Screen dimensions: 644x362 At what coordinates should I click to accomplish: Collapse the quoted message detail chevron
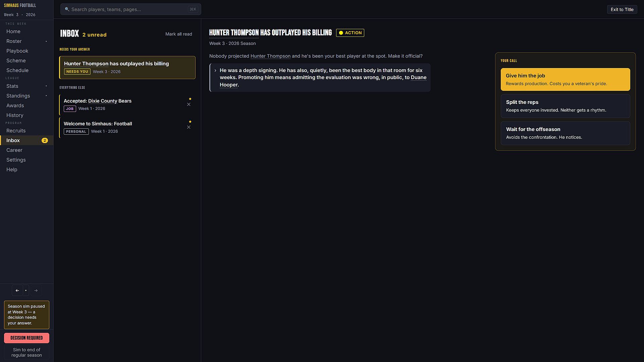(x=215, y=70)
